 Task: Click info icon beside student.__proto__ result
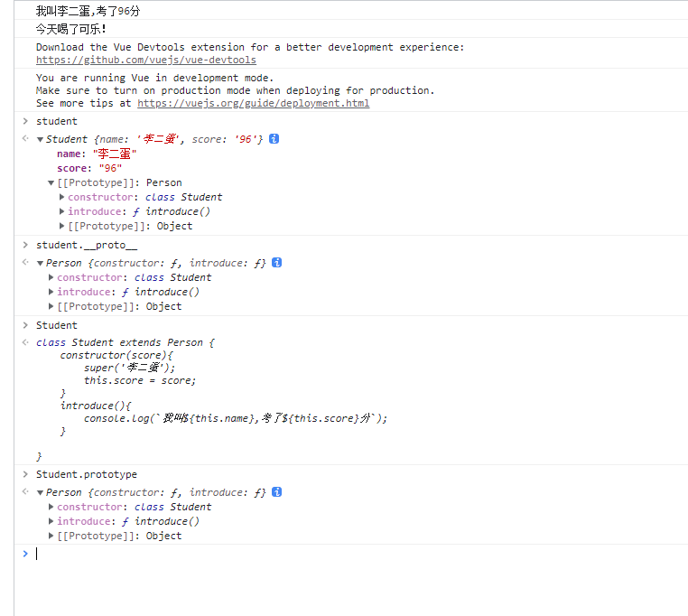pos(276,263)
